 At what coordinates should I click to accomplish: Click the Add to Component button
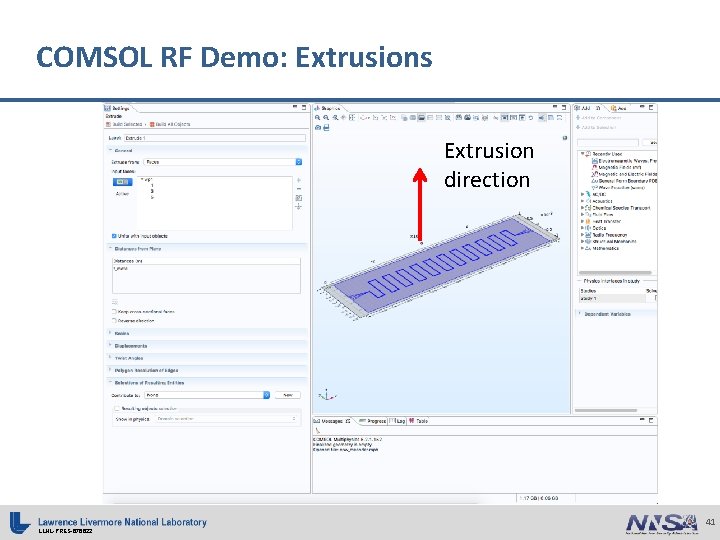(598, 118)
